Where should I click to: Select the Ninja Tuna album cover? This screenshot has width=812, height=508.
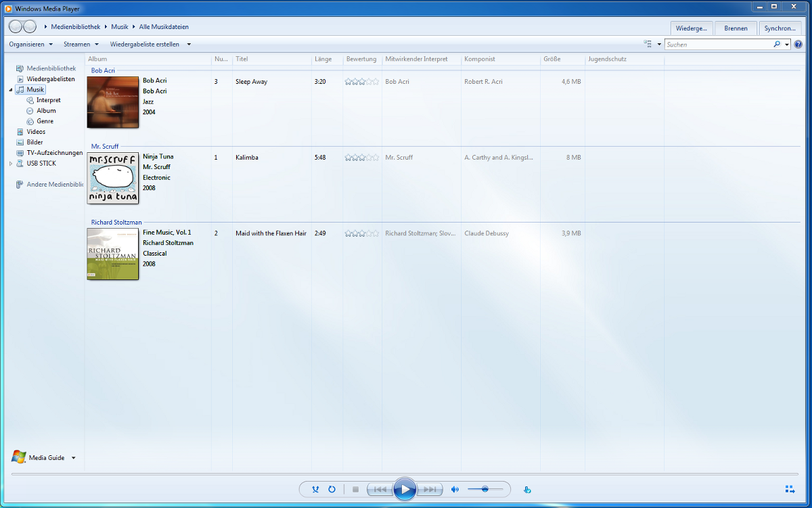[113, 178]
